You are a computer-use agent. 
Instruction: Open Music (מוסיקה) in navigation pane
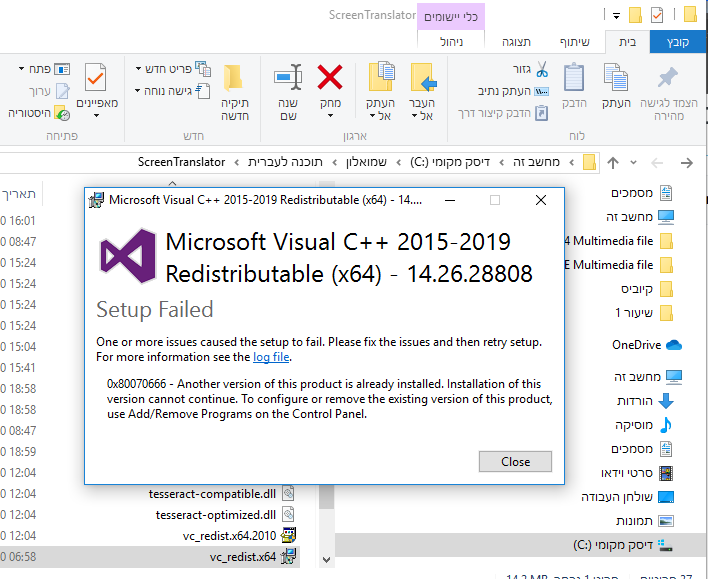pos(644,425)
